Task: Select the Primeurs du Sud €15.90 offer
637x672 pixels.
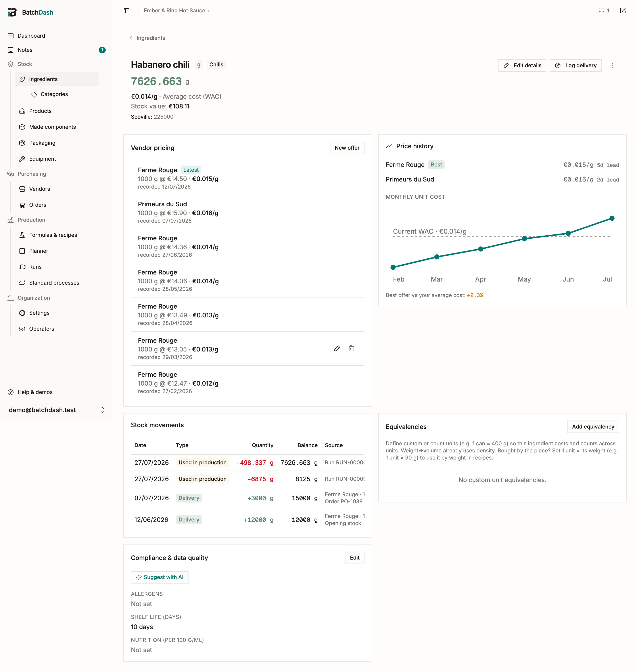Action: [248, 212]
